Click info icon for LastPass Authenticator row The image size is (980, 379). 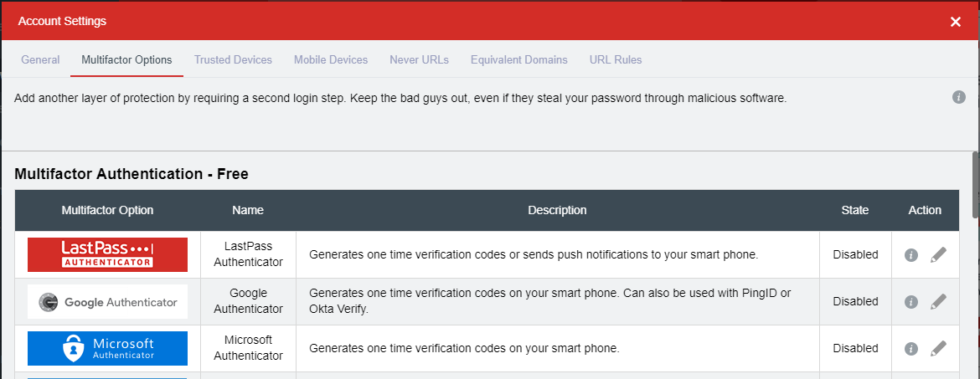[911, 254]
